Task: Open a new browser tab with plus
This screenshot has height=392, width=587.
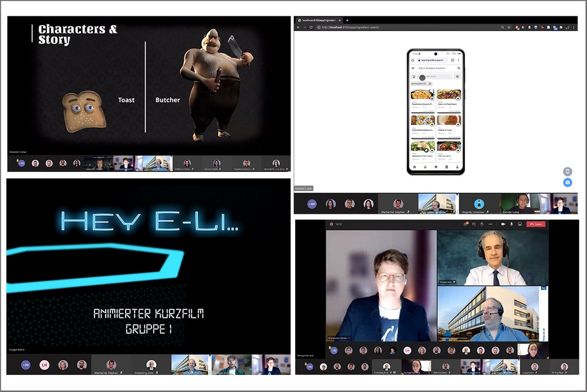Action: 347,20
